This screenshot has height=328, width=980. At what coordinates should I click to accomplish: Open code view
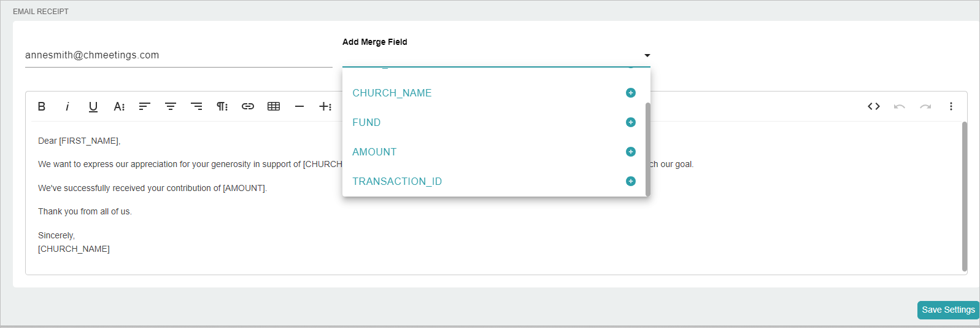874,106
